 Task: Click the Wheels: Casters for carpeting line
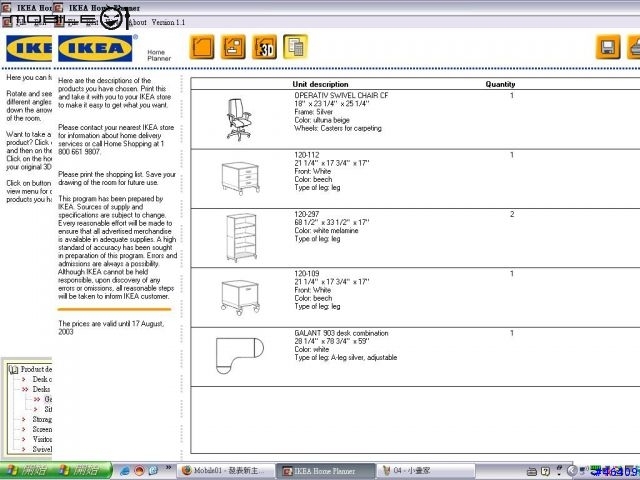(338, 128)
